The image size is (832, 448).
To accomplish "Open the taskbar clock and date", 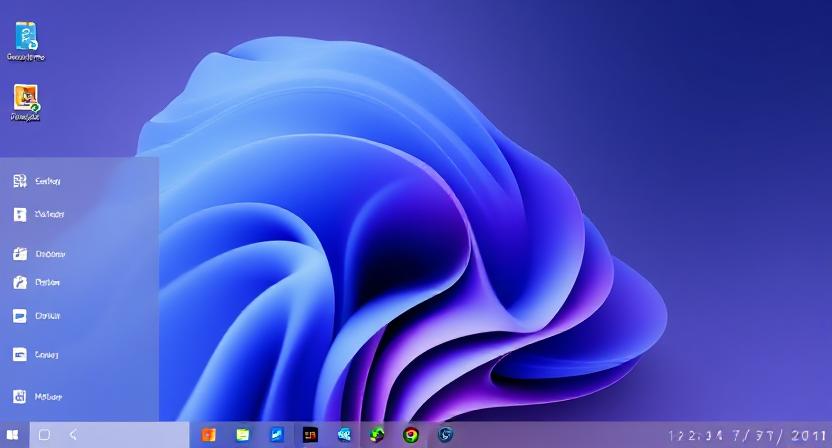I will click(x=747, y=436).
